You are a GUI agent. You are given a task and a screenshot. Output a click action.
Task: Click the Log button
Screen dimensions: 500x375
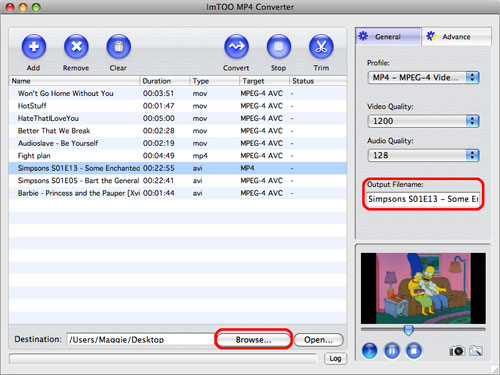335,358
